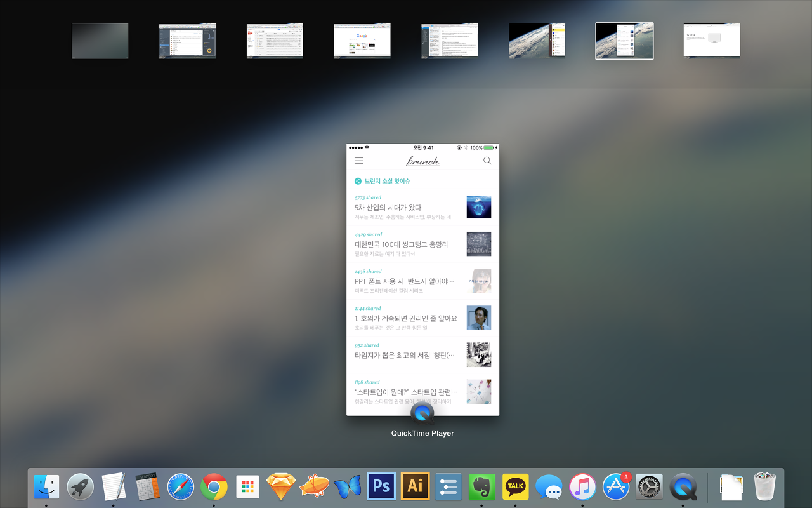Open article '대한민국 100대 씽크탱크 총망라'
Screen dimensions: 812x508
pyautogui.click(x=401, y=244)
